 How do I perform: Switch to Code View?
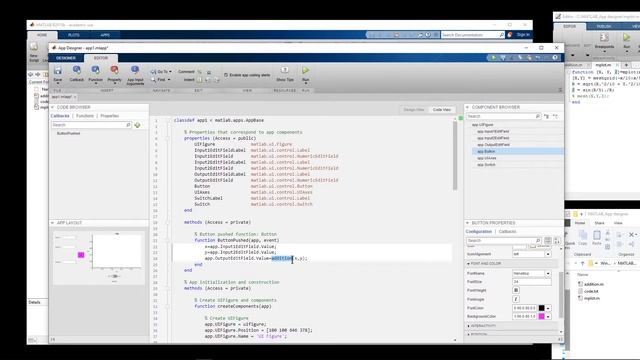(x=442, y=110)
